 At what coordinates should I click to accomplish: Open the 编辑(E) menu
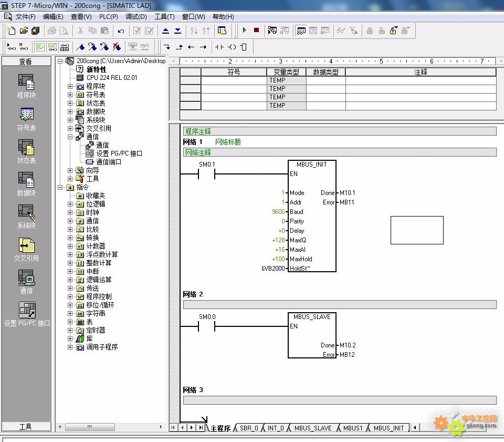click(x=53, y=17)
